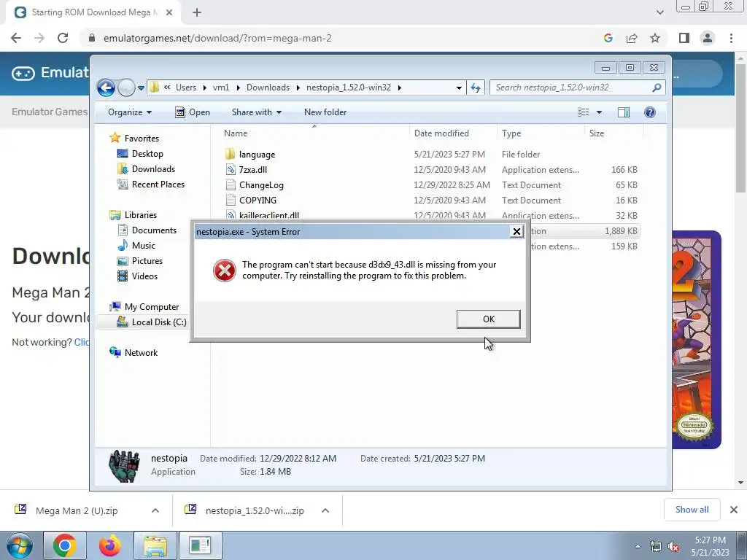
Task: Sort by Date modified column
Action: pyautogui.click(x=441, y=133)
